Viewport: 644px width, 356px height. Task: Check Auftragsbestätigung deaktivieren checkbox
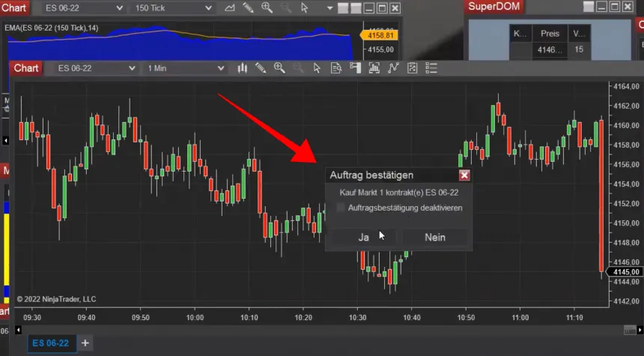(x=341, y=208)
